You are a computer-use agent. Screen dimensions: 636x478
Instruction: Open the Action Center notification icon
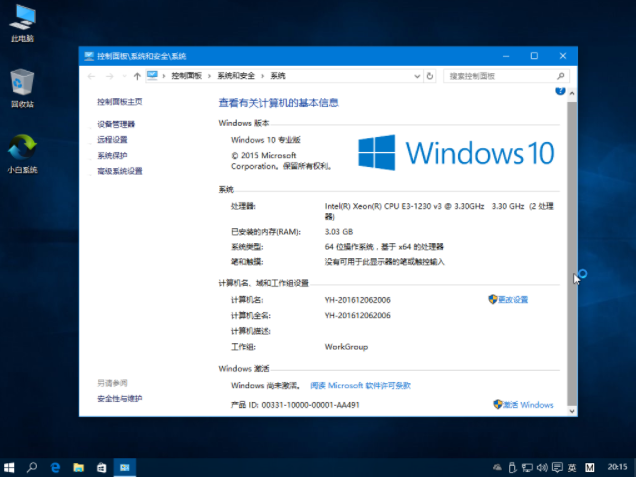557,468
